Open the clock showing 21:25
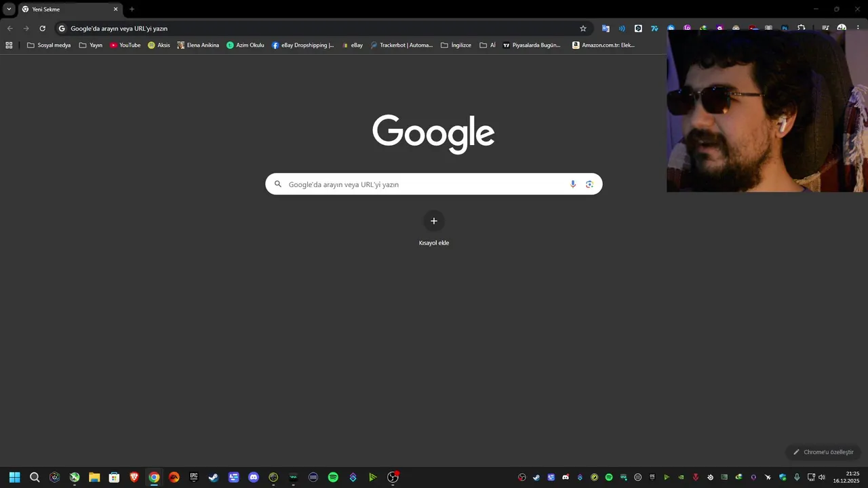868x488 pixels. [846, 477]
